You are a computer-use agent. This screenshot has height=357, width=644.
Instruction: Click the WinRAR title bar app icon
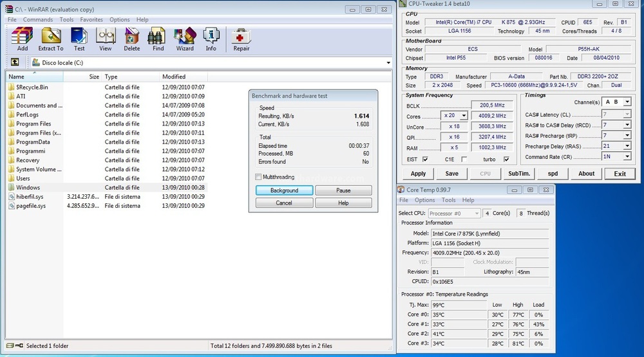click(x=8, y=9)
